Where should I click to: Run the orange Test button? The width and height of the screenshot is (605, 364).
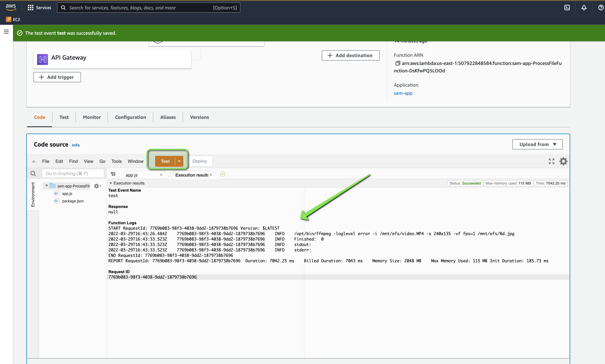(165, 161)
